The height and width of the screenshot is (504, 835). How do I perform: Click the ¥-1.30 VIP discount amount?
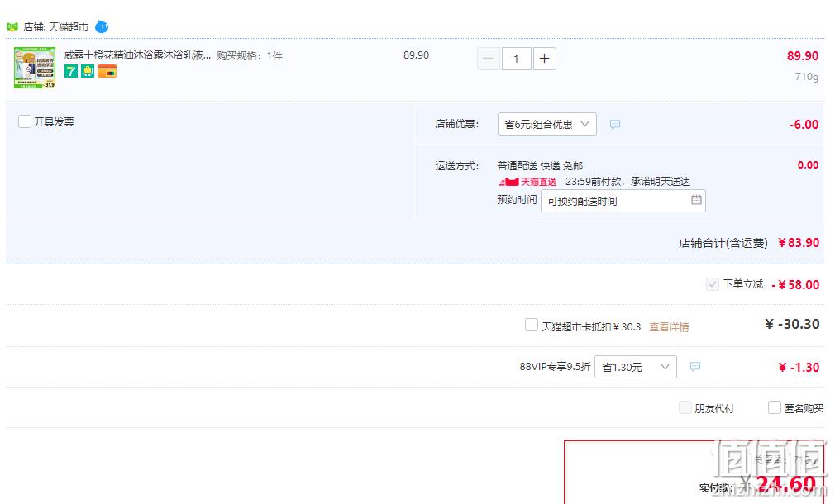[x=799, y=367]
